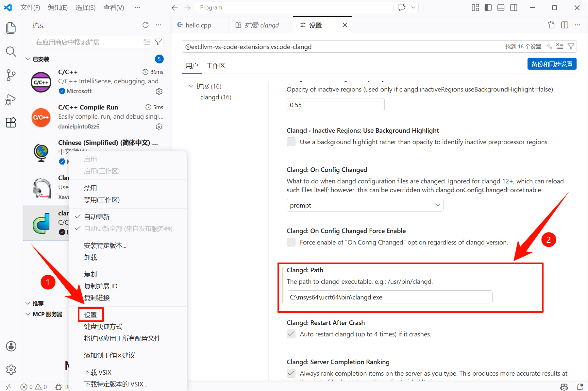This screenshot has height=391, width=588.
Task: Go forward with the navigation arrow
Action: pos(187,8)
